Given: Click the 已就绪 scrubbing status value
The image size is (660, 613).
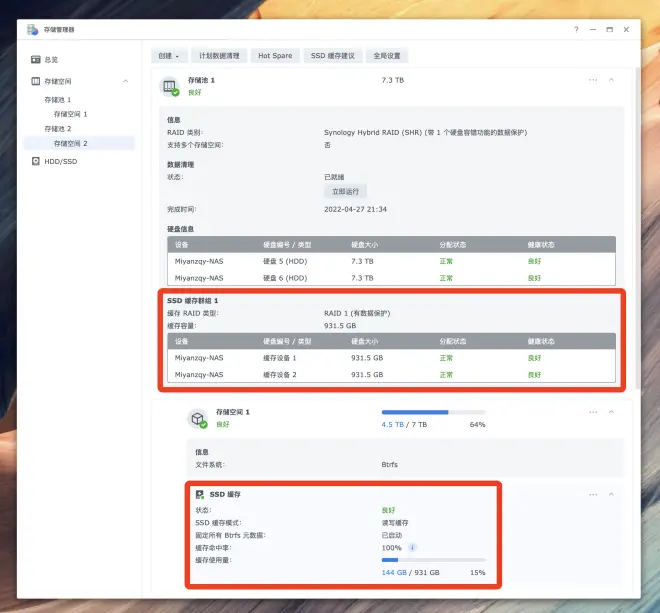Looking at the screenshot, I should coord(334,177).
